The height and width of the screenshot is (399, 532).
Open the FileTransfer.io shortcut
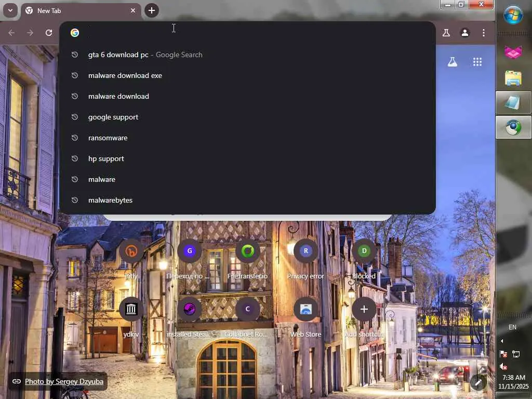click(x=247, y=259)
